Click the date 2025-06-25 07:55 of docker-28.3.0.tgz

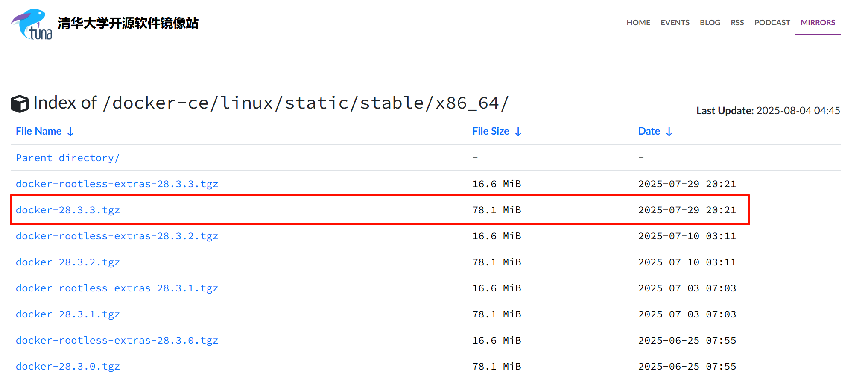[687, 367]
